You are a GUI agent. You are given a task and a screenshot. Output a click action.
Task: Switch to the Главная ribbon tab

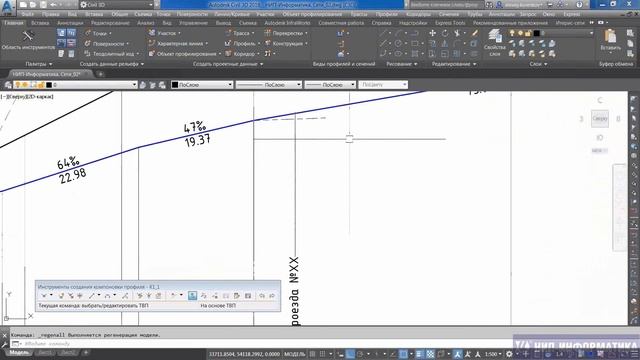coord(14,23)
